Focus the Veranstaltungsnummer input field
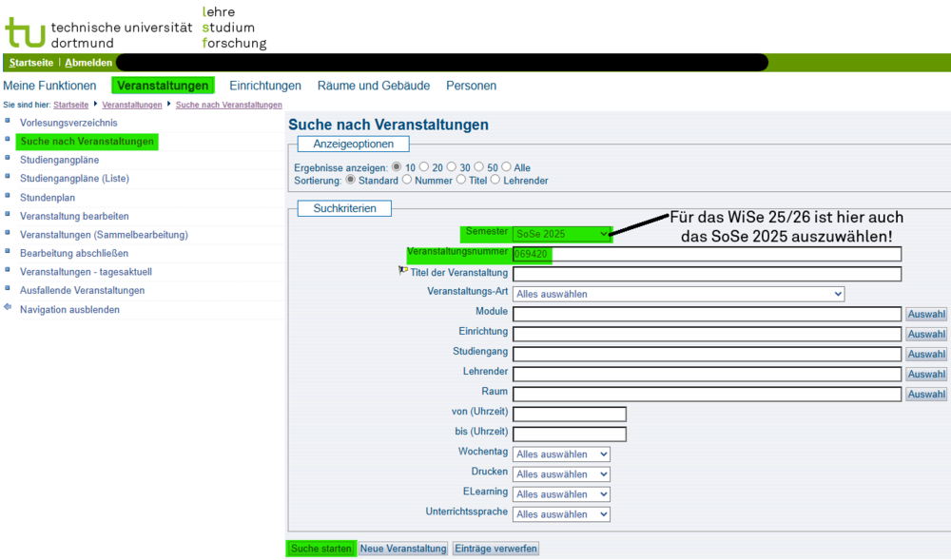This screenshot has height=560, width=951. tap(708, 254)
